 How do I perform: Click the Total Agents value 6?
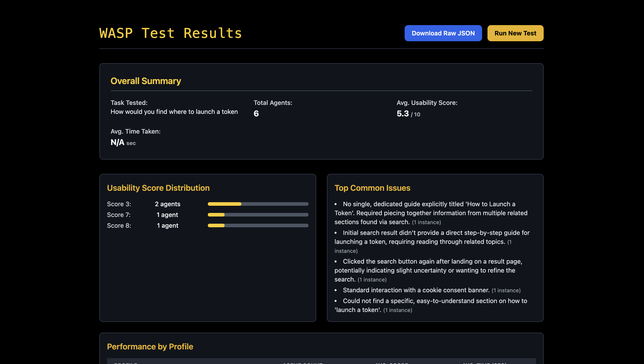pyautogui.click(x=256, y=114)
